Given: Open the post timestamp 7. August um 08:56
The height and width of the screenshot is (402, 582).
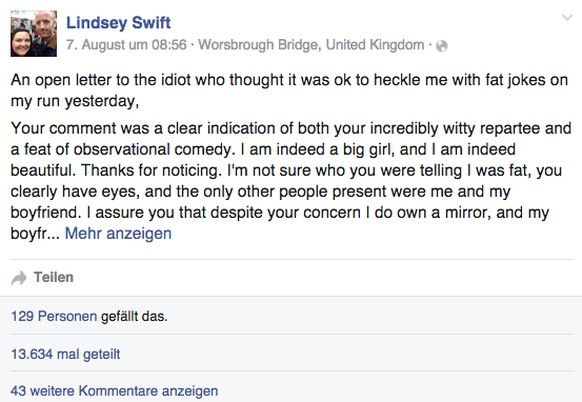Looking at the screenshot, I should click(x=126, y=45).
